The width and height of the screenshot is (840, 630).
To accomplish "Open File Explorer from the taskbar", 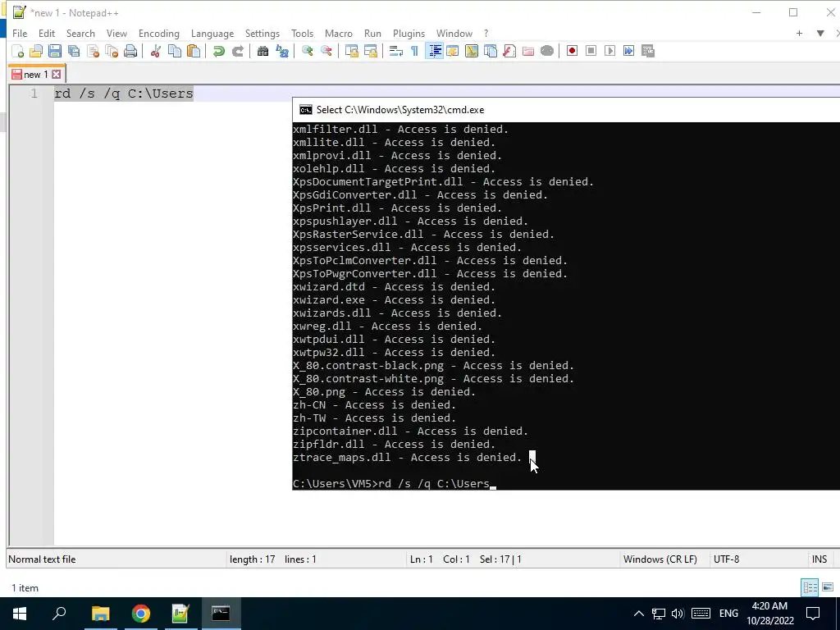I will pyautogui.click(x=100, y=614).
